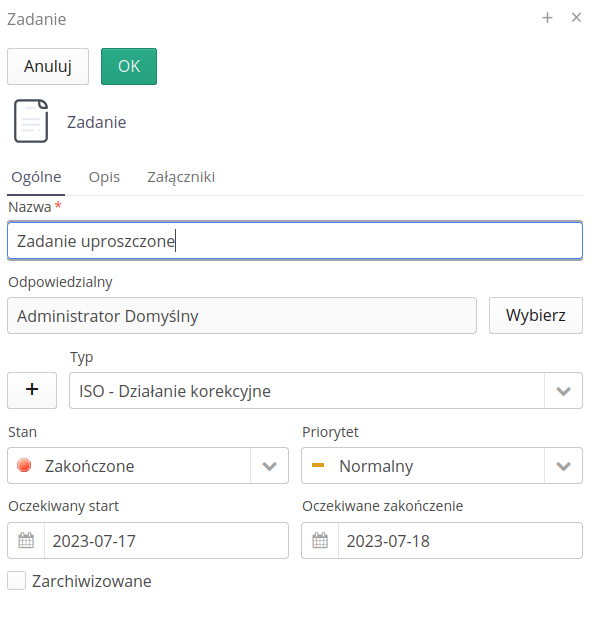Toggle the Zarchiwizowane checkbox
The height and width of the screenshot is (636, 592).
click(x=17, y=580)
